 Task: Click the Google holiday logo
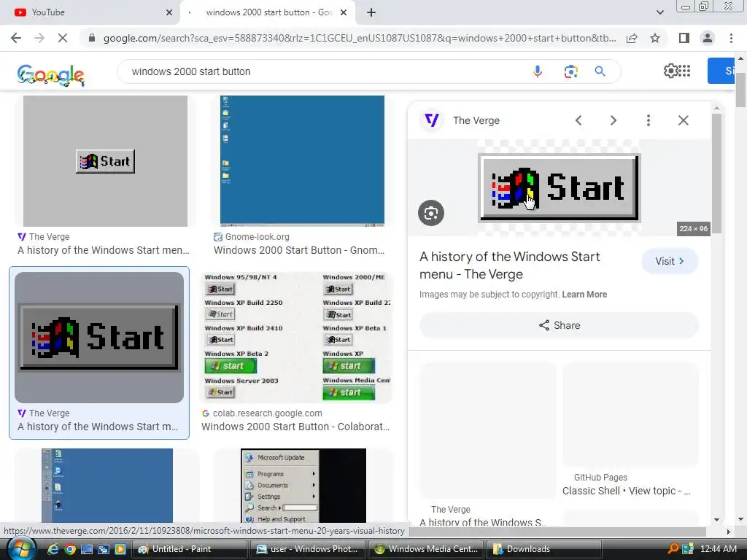[51, 75]
